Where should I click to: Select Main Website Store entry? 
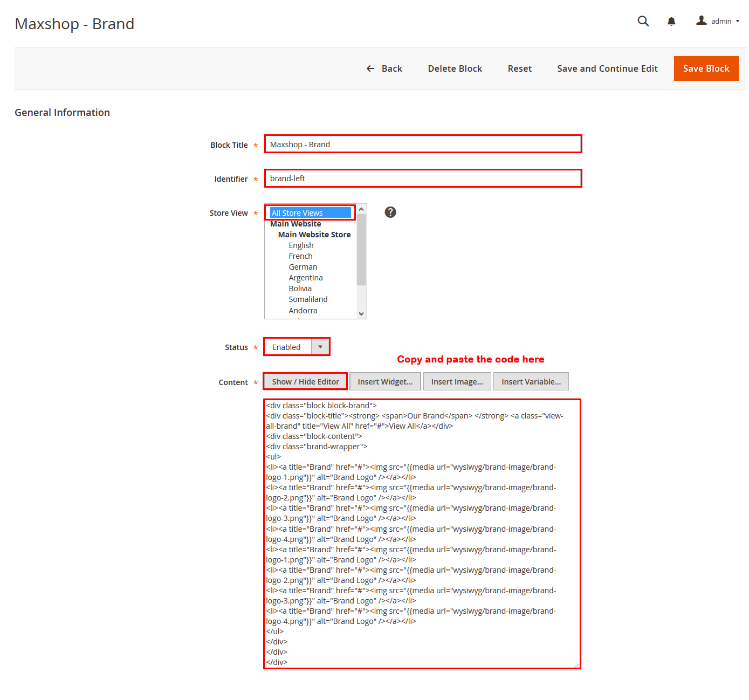click(314, 235)
